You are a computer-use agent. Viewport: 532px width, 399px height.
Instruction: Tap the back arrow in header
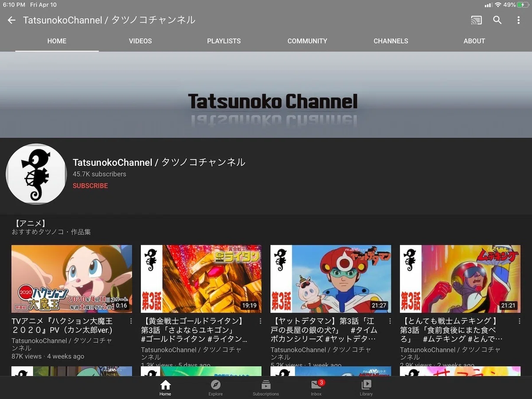(12, 20)
